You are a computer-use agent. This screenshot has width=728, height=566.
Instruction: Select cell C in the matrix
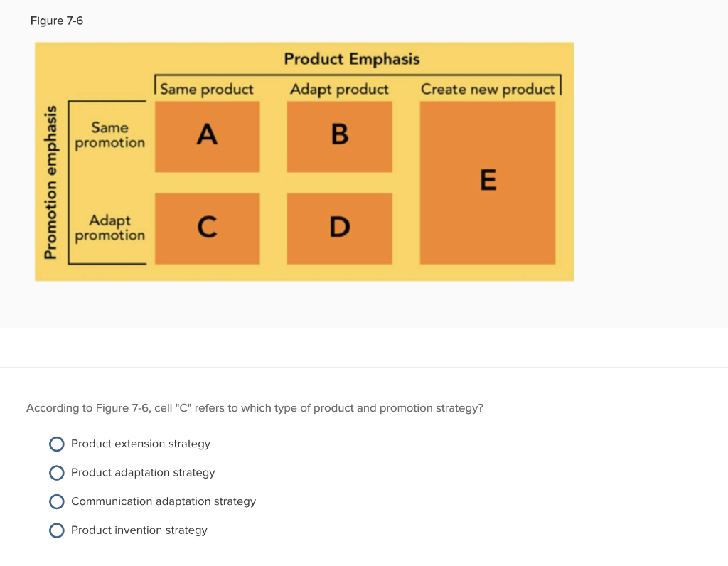[x=207, y=228]
